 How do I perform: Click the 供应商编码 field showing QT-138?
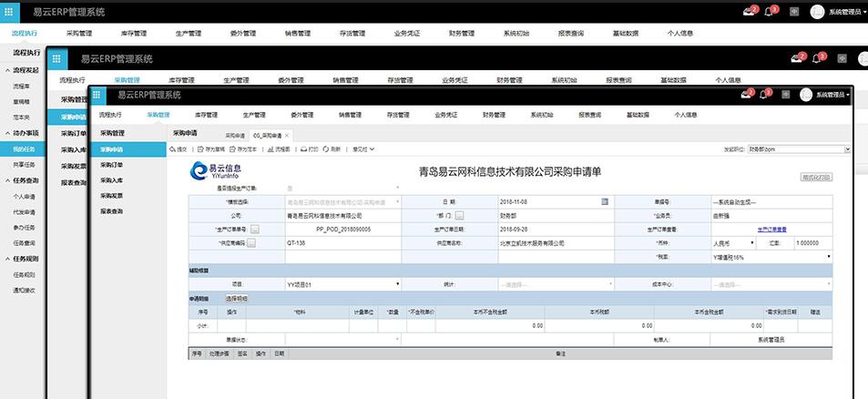pos(343,243)
